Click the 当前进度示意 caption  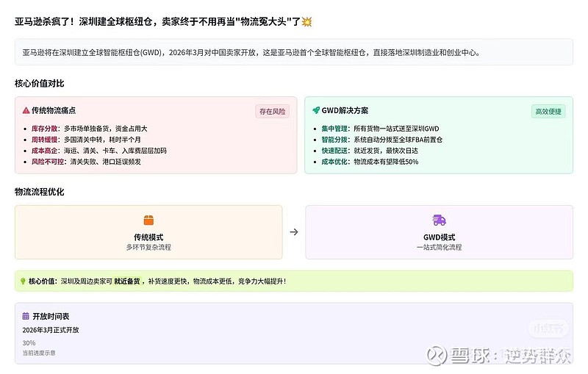tap(39, 353)
